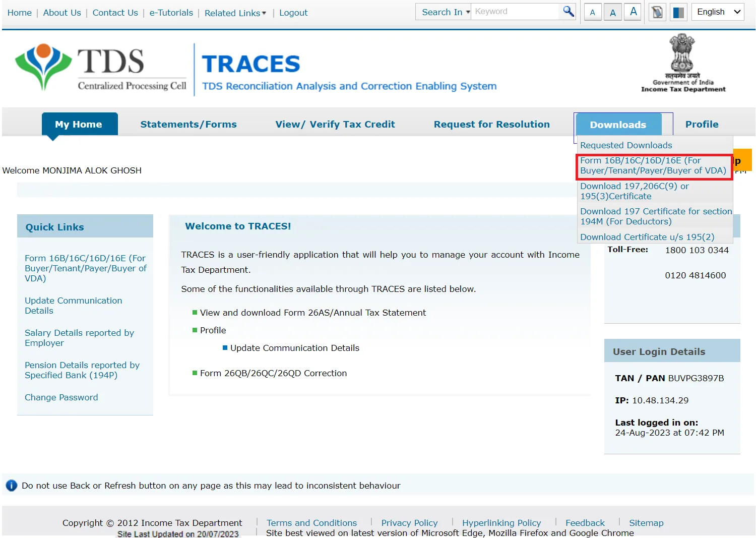This screenshot has height=538, width=756.
Task: Click the Keyword search field
Action: click(515, 12)
